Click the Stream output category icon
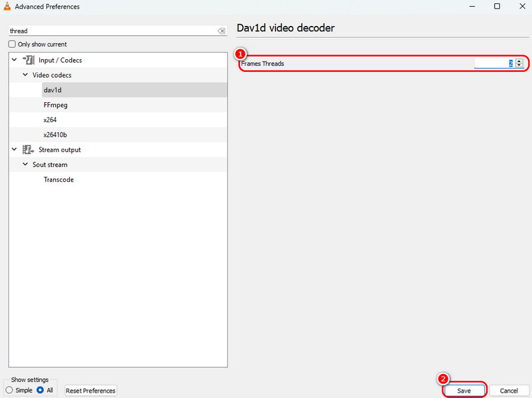The width and height of the screenshot is (532, 398). [29, 150]
